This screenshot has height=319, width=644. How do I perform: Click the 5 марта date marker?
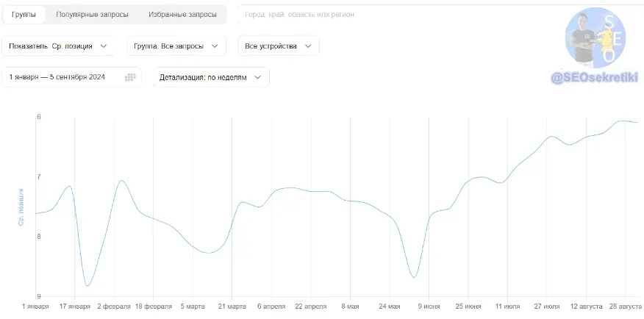click(191, 307)
